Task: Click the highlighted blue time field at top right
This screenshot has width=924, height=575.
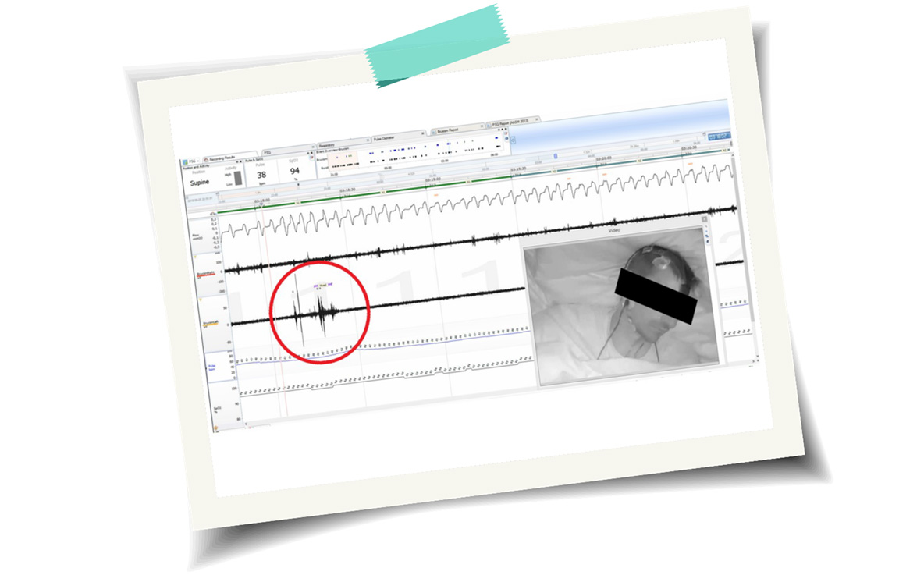Action: tap(720, 136)
